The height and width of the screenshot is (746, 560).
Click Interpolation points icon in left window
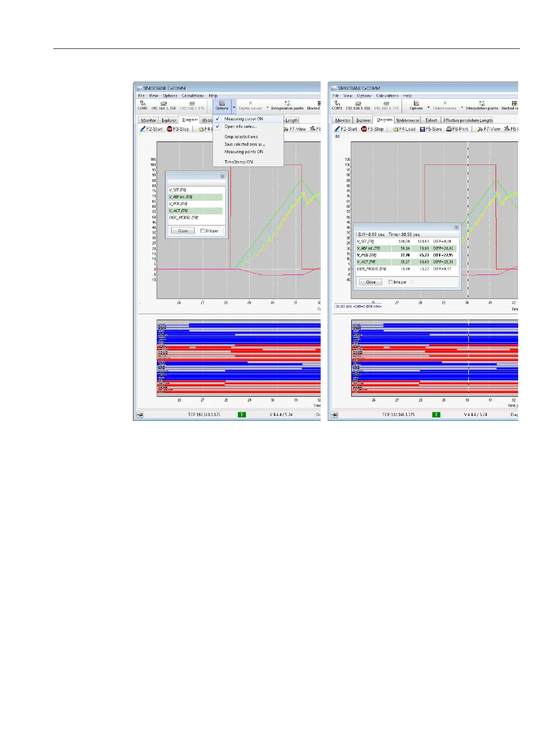(x=287, y=103)
